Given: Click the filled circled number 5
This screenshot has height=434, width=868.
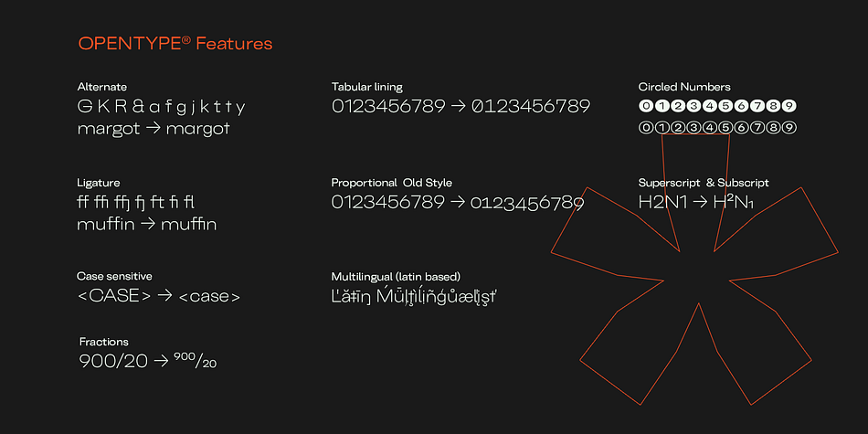Looking at the screenshot, I should coord(725,106).
